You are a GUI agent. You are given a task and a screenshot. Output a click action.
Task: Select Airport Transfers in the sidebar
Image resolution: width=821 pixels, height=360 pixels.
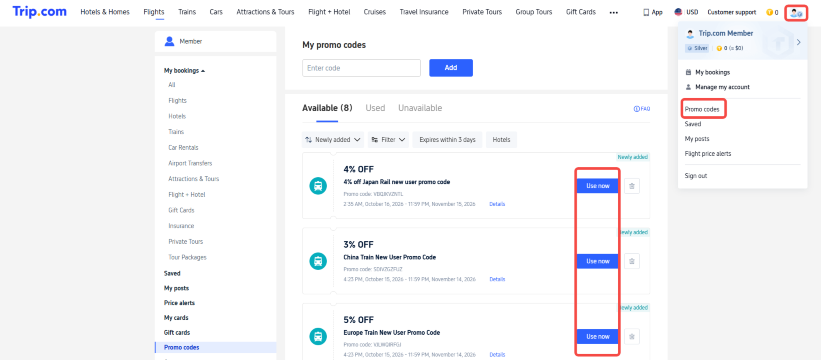(x=190, y=163)
